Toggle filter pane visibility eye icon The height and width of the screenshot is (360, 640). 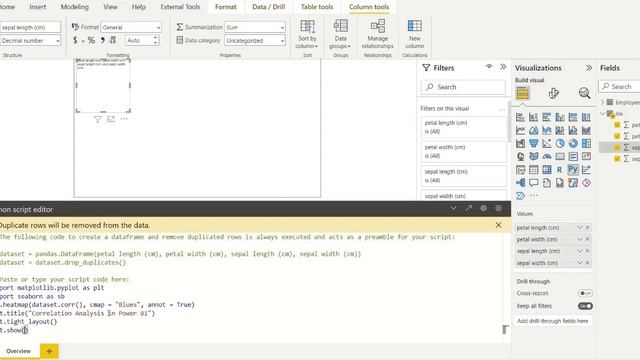(489, 67)
